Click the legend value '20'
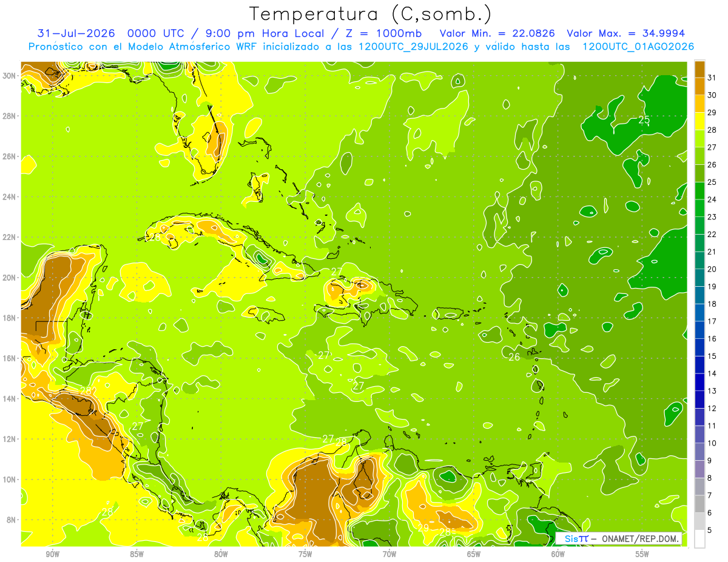The height and width of the screenshot is (562, 728). pos(712,269)
